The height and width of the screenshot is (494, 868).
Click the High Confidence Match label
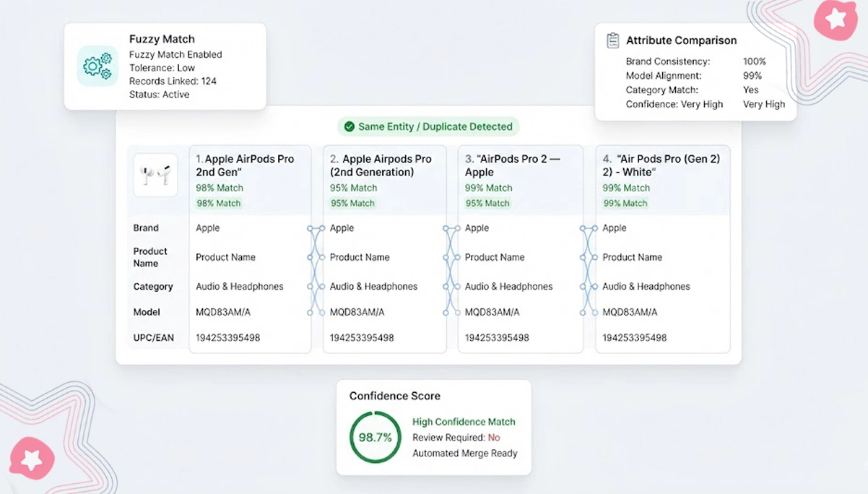click(464, 422)
